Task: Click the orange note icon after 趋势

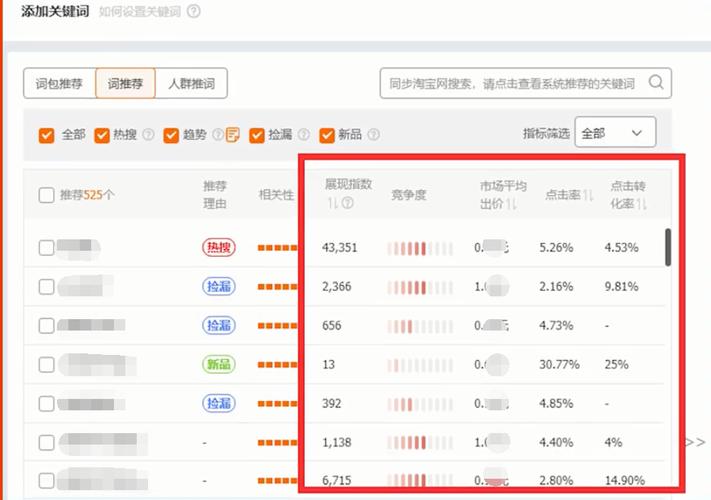Action: (x=232, y=135)
